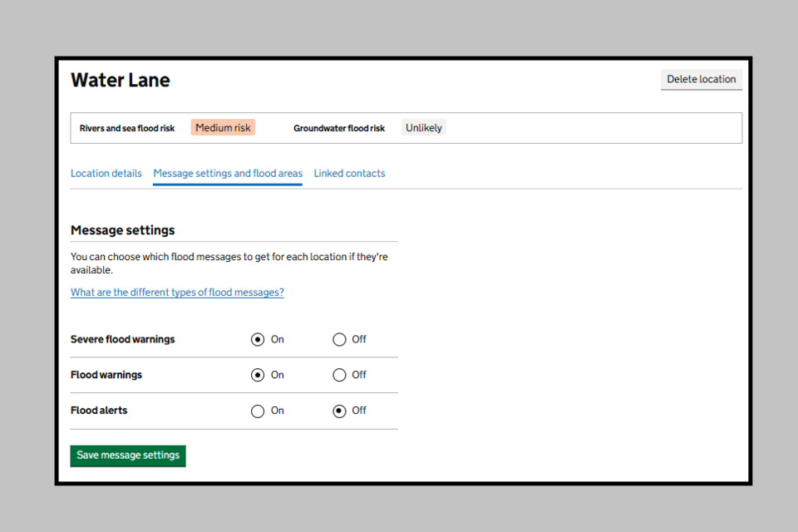The height and width of the screenshot is (532, 798).
Task: Turn on Severe flood warnings
Action: (x=258, y=340)
